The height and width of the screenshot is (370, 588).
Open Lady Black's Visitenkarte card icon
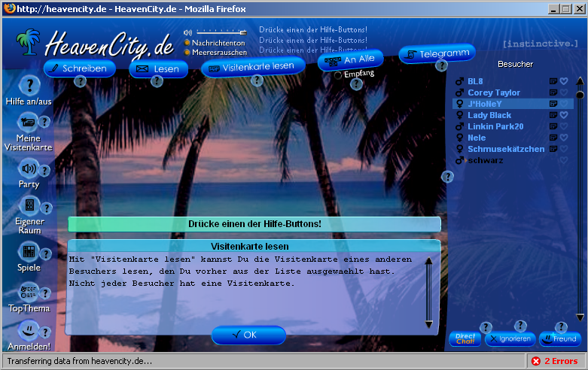tap(553, 115)
